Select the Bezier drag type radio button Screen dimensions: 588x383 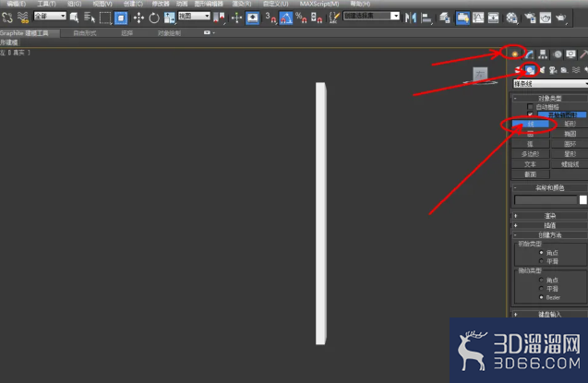[x=541, y=297]
